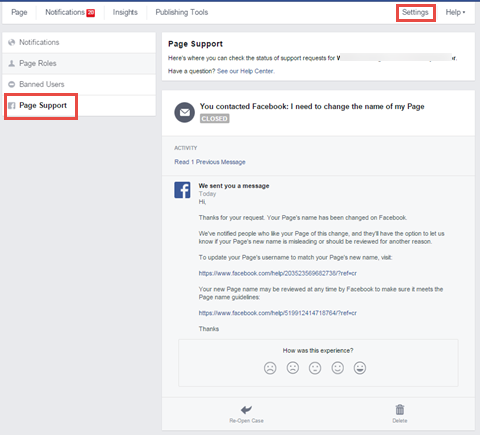Open the Help dropdown menu

point(455,12)
